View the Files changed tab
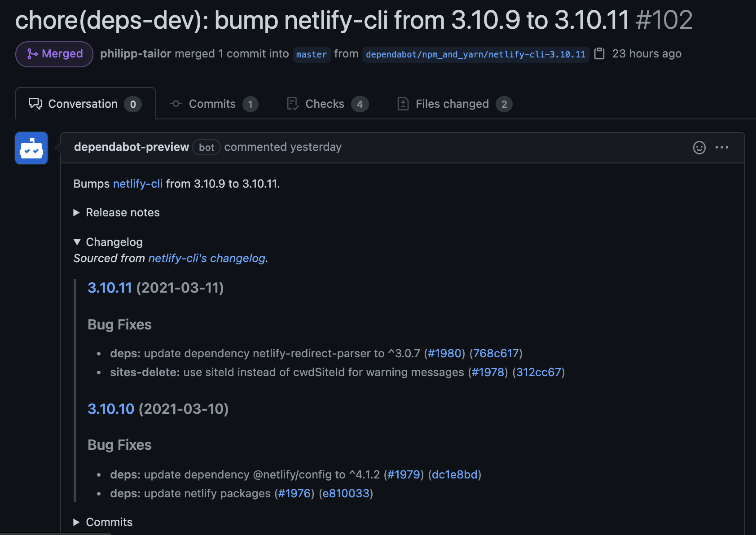Image resolution: width=756 pixels, height=535 pixels. 455,104
